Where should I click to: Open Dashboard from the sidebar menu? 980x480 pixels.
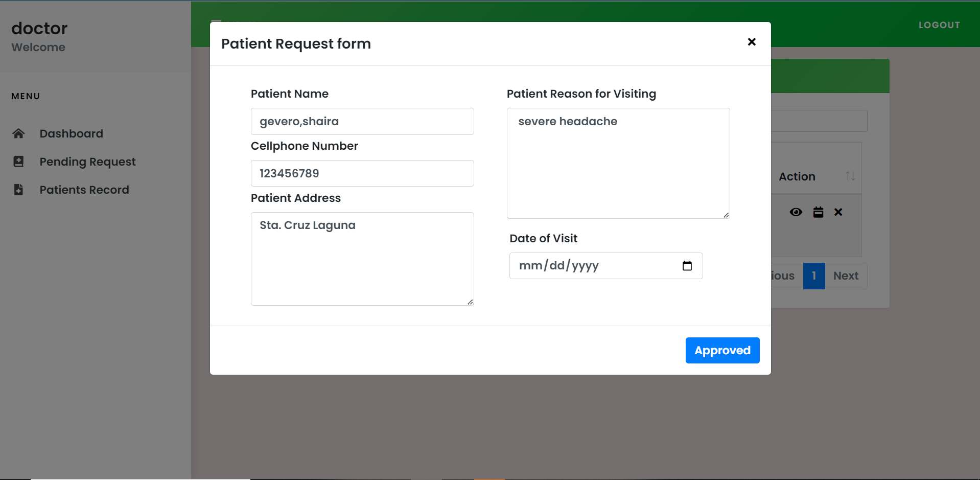(72, 133)
